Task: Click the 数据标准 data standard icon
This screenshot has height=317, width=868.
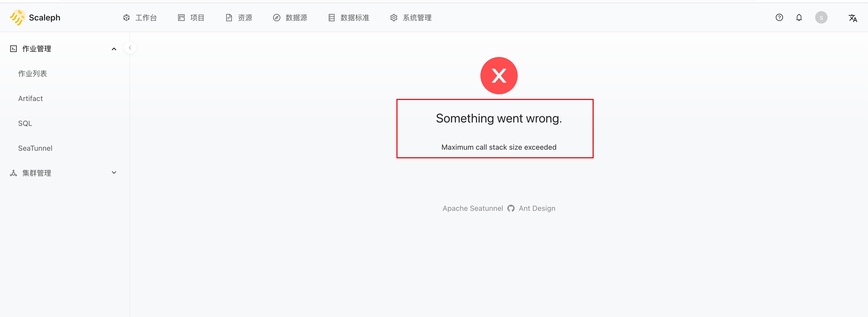Action: (x=331, y=18)
